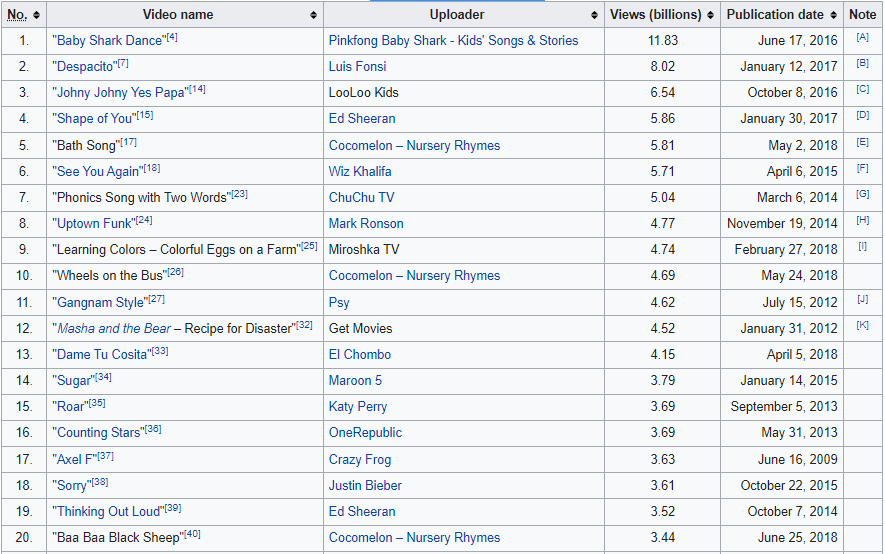Image resolution: width=885 pixels, height=554 pixels.
Task: Visit Pinkfong Baby Shark uploader link
Action: pos(453,41)
